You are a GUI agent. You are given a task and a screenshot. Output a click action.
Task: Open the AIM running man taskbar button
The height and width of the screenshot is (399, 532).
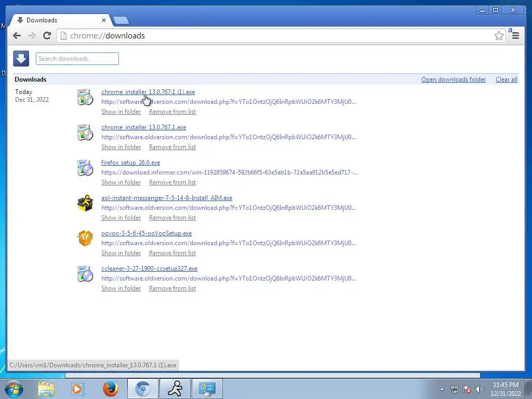click(x=175, y=389)
